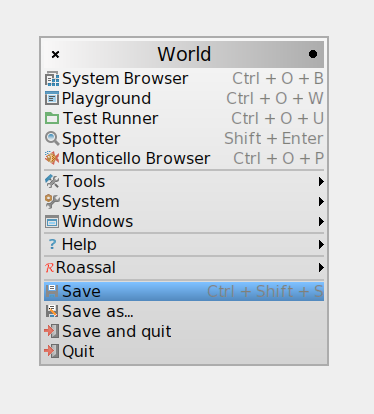
Task: Expand the Windows submenu arrow
Action: 321,222
